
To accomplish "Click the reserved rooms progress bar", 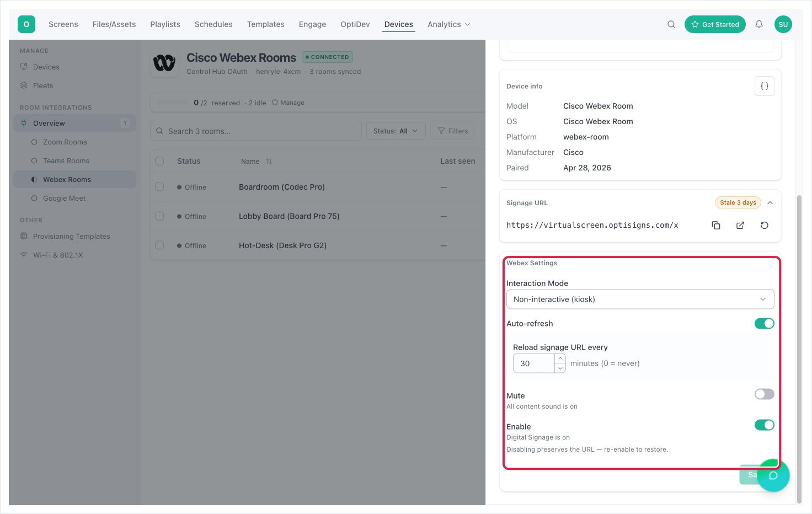I will [x=173, y=103].
